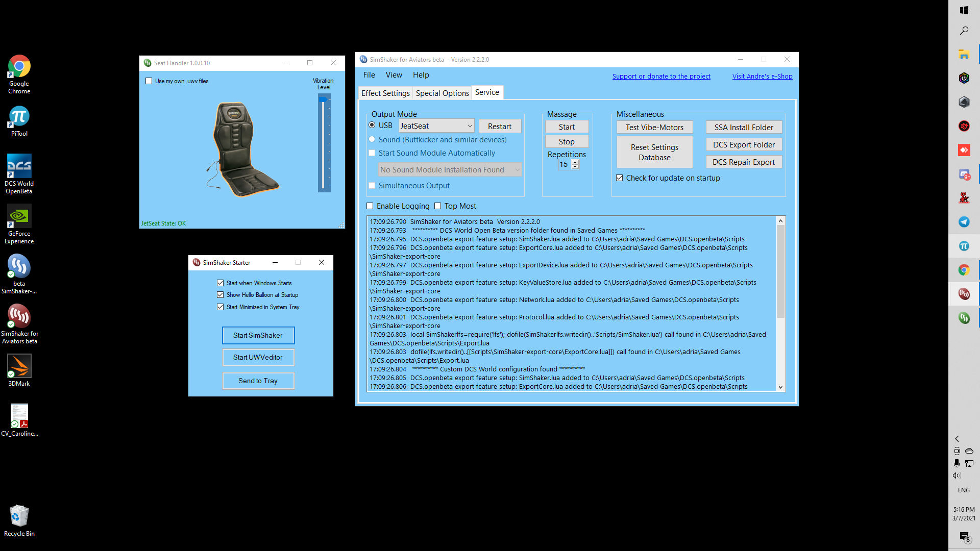This screenshot has height=551, width=980.
Task: Click Reset Settings Database button
Action: 654,152
